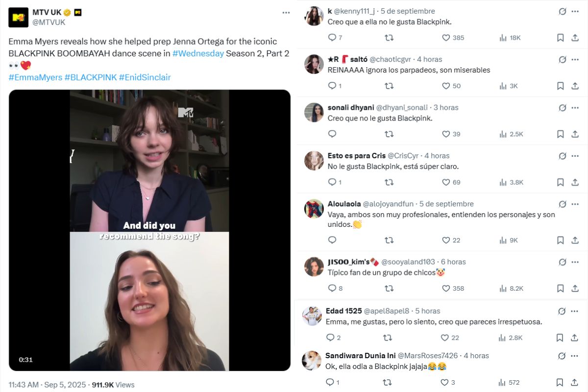View analytics for Edad 1525's reply
588x392 pixels.
pyautogui.click(x=503, y=338)
